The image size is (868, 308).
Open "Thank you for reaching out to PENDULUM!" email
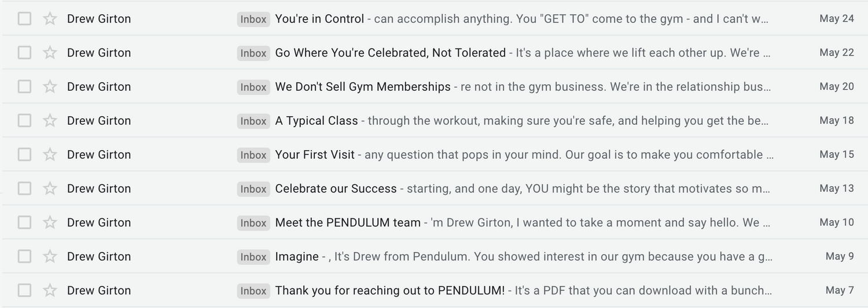tap(389, 291)
